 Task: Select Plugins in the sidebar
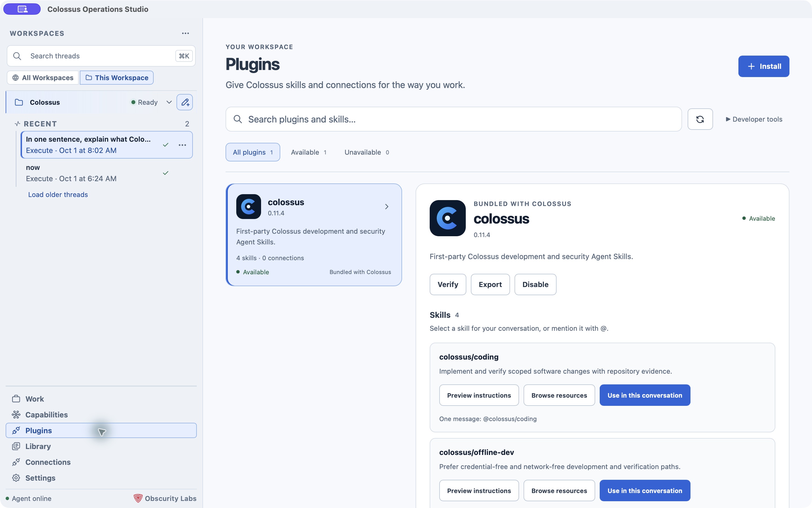click(101, 430)
